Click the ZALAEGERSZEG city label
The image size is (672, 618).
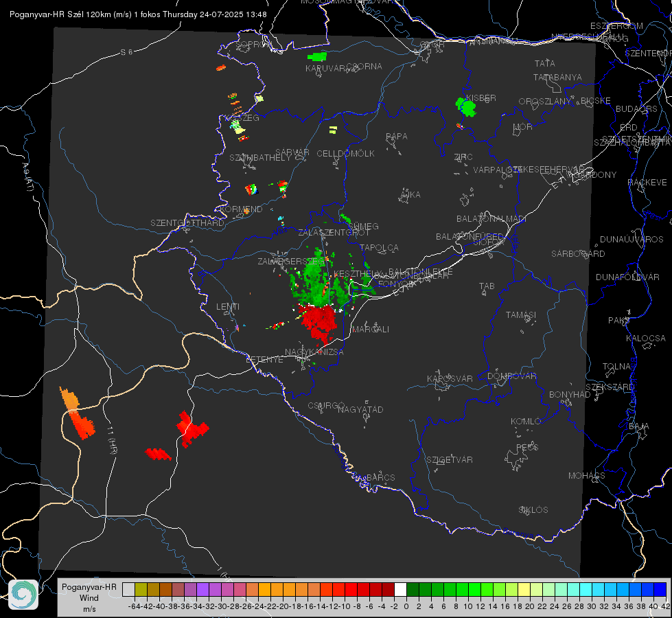[291, 261]
